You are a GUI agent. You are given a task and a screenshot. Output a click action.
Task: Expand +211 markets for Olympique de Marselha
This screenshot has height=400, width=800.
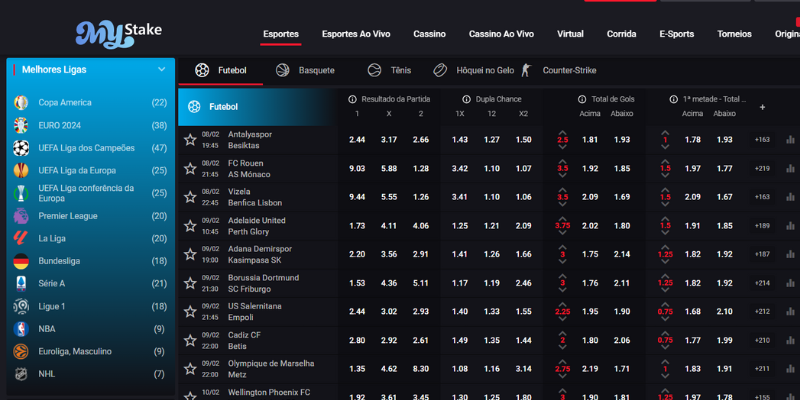pyautogui.click(x=762, y=369)
